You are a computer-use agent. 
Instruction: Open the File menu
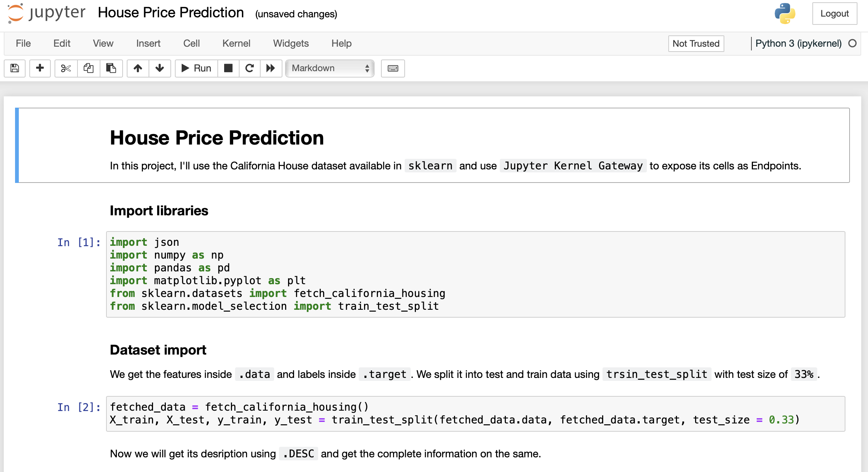(23, 43)
